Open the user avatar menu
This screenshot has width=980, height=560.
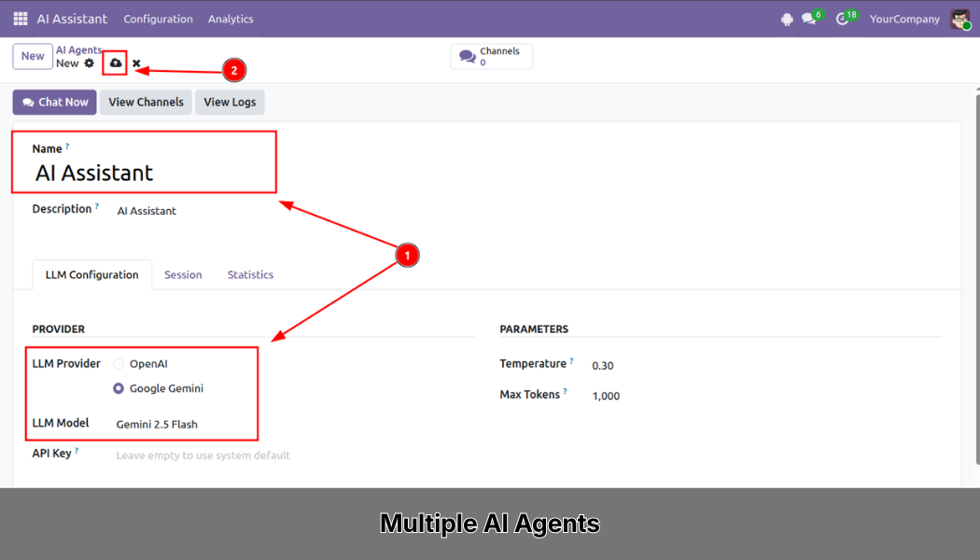pos(959,19)
